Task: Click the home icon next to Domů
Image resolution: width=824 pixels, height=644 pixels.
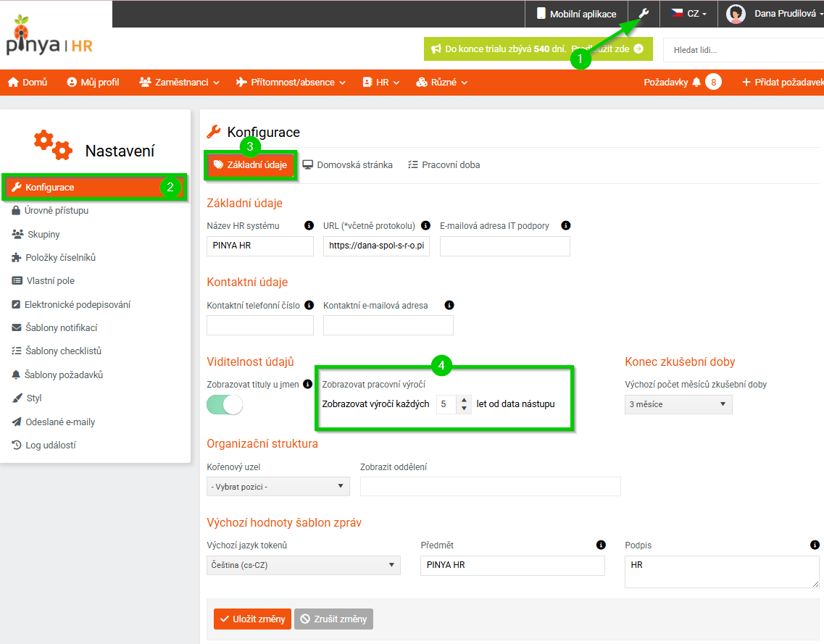Action: tap(13, 82)
